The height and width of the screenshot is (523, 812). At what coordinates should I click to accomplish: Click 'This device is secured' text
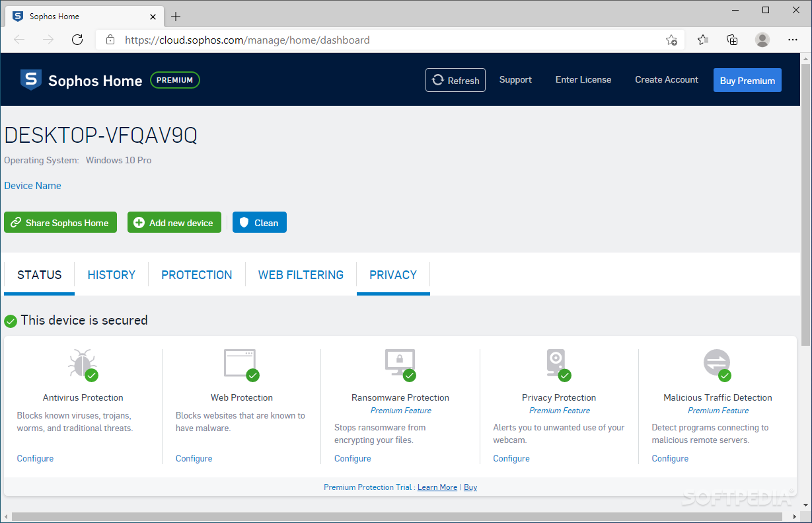point(84,320)
